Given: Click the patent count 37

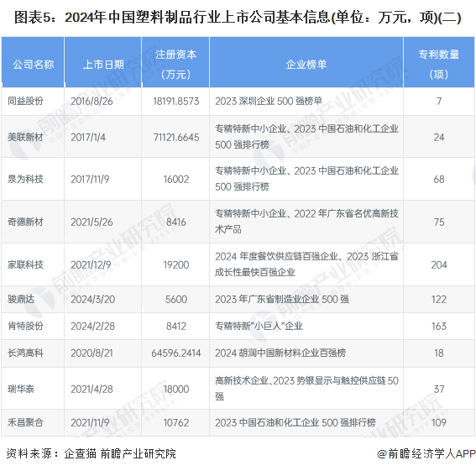Looking at the screenshot, I should [439, 389].
